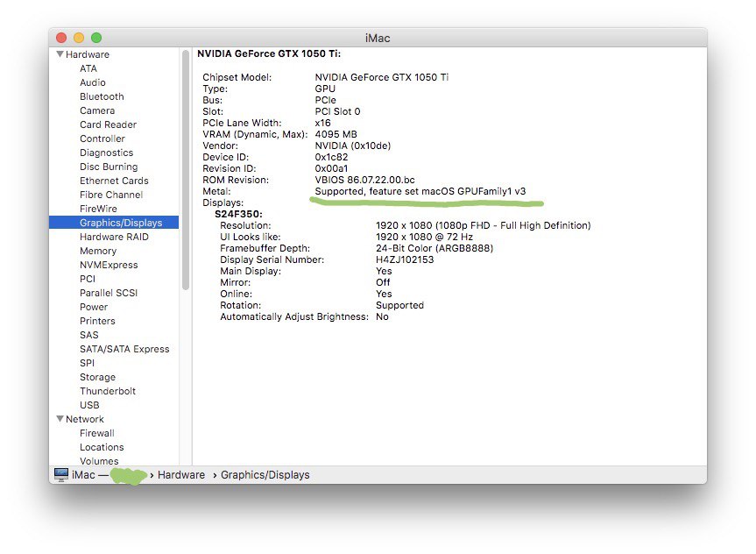Select Camera in the sidebar
The image size is (756, 554).
97,110
